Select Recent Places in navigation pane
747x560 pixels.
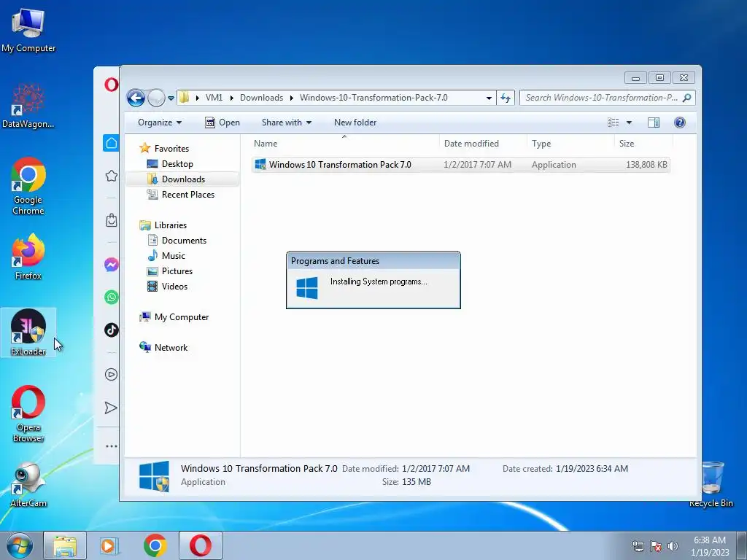coord(181,194)
